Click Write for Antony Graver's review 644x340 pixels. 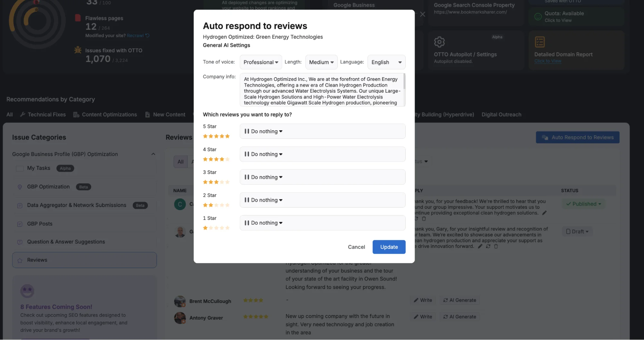(423, 317)
